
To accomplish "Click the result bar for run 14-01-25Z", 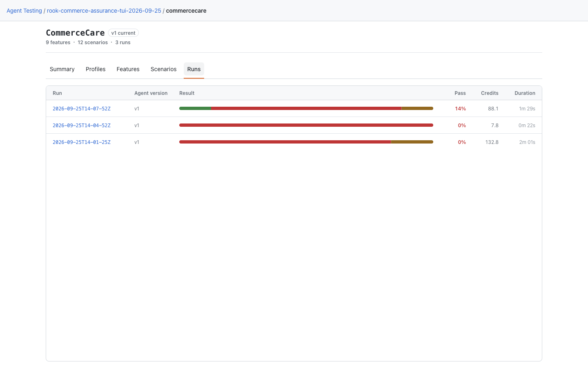I will click(306, 142).
